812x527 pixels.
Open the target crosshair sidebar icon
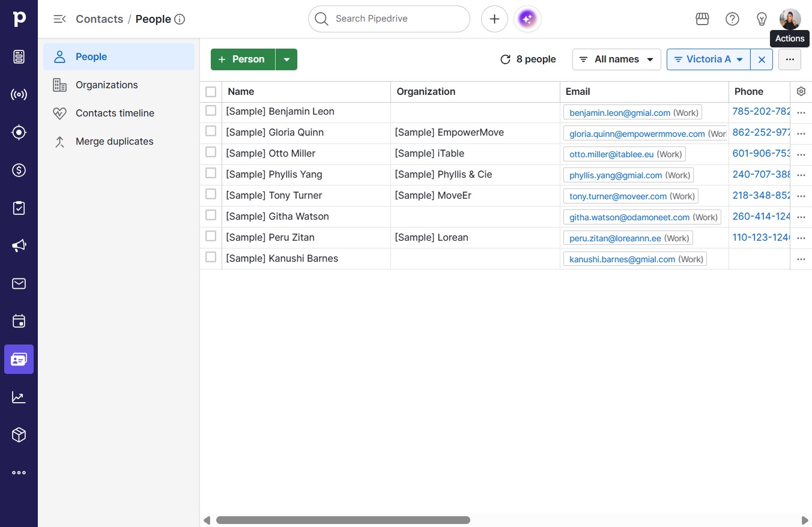tap(19, 133)
